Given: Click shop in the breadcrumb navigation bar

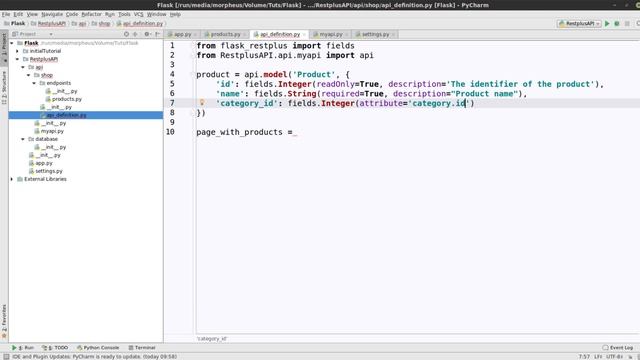Looking at the screenshot, I should 104,24.
